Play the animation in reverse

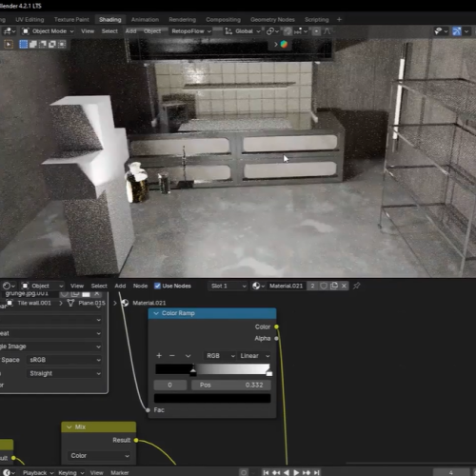pos(287,472)
